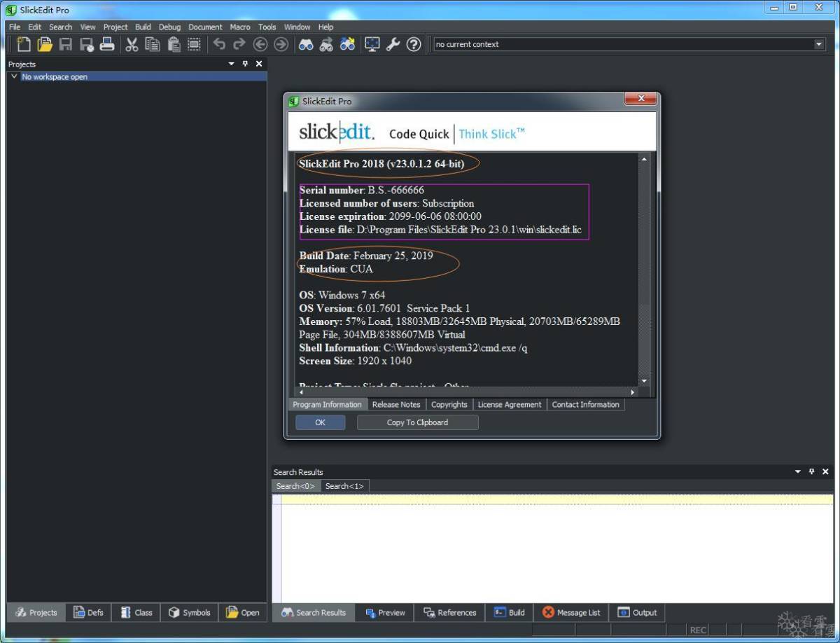This screenshot has width=840, height=643.
Task: Select the Search<0> results tab
Action: (x=296, y=485)
